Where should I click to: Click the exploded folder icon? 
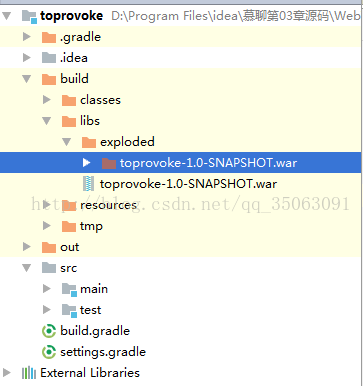[89, 142]
